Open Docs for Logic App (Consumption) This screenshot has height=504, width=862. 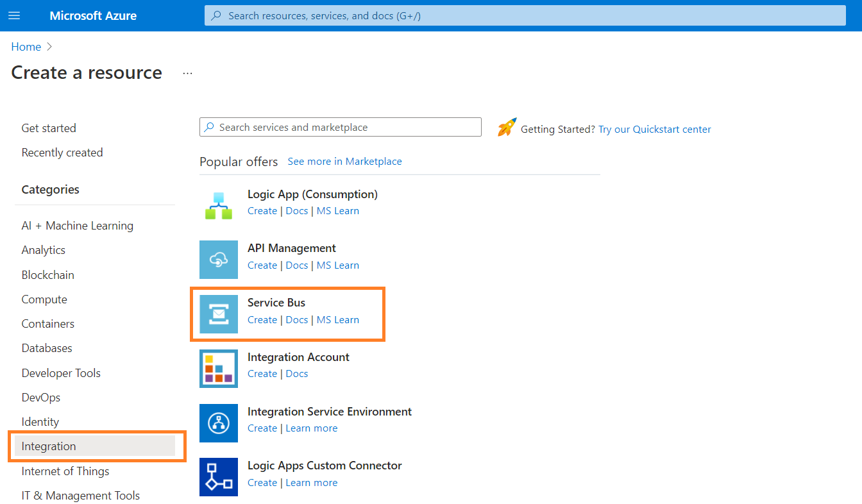297,211
